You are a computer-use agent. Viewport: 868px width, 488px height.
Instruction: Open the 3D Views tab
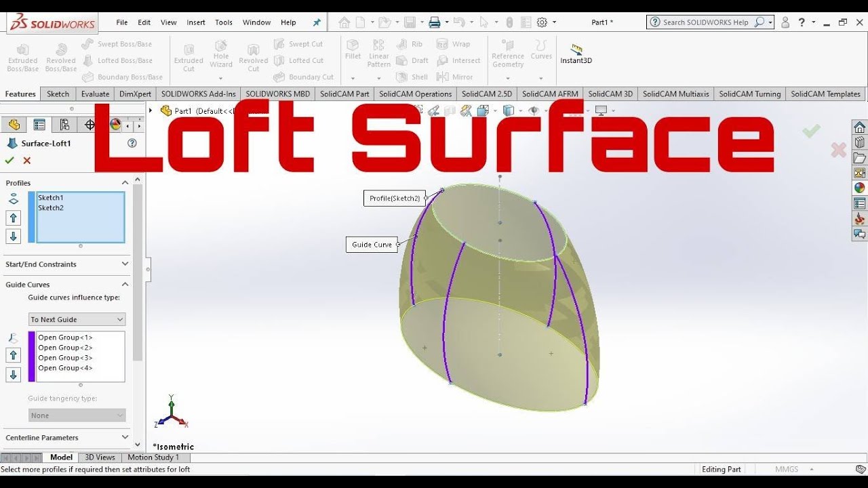click(100, 457)
